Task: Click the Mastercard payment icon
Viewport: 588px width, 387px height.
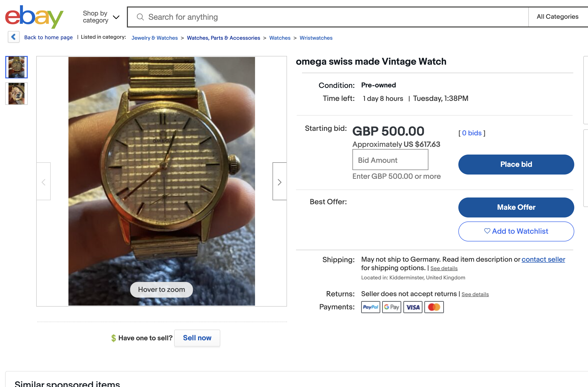Action: click(434, 307)
